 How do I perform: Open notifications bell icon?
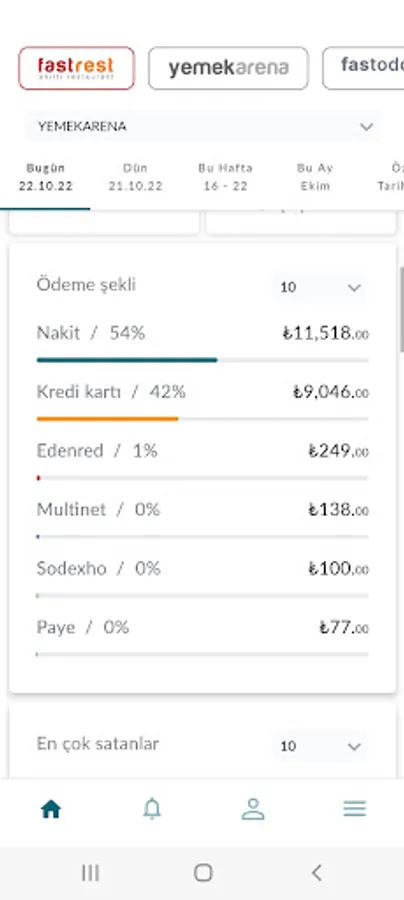pos(152,809)
